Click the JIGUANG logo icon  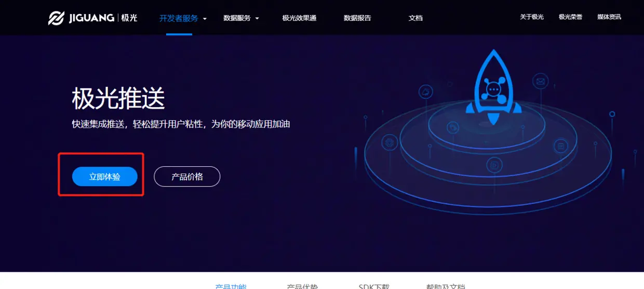point(56,18)
